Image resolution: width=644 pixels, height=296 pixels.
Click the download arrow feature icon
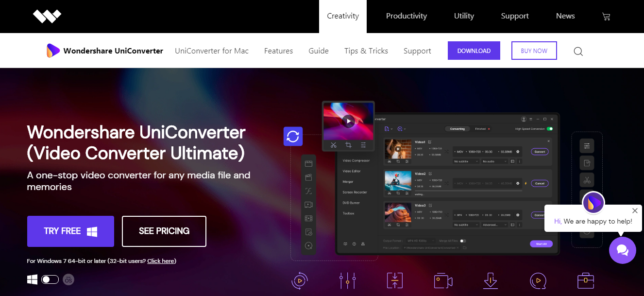coord(491,280)
